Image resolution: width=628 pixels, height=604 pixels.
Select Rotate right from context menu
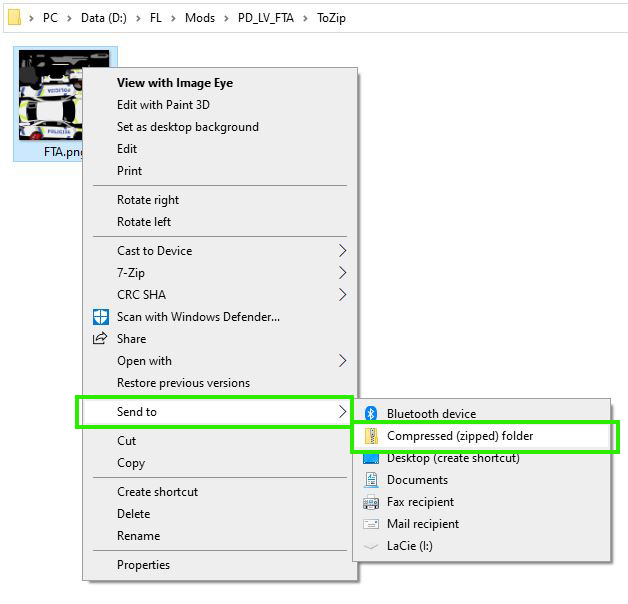pos(148,200)
